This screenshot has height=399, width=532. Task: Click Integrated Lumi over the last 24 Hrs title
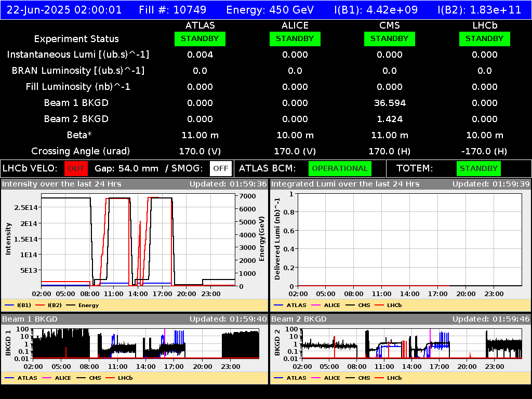[345, 184]
